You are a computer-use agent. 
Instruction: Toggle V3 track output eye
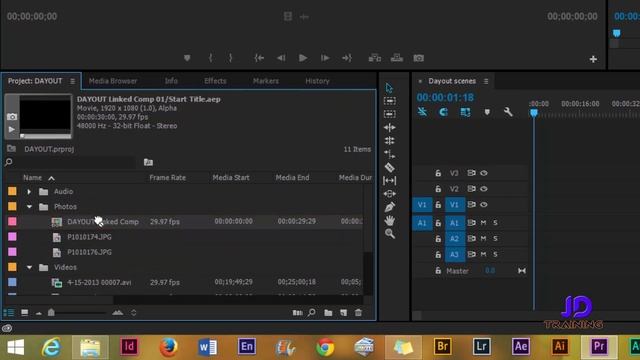484,173
